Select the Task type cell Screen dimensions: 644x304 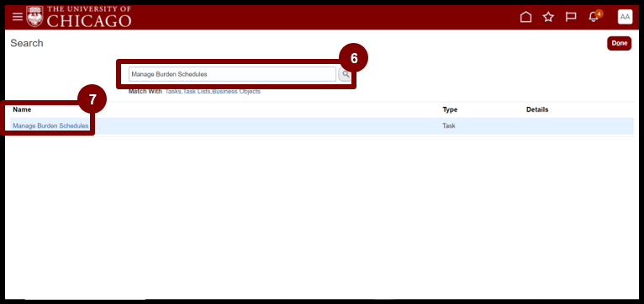pos(449,125)
